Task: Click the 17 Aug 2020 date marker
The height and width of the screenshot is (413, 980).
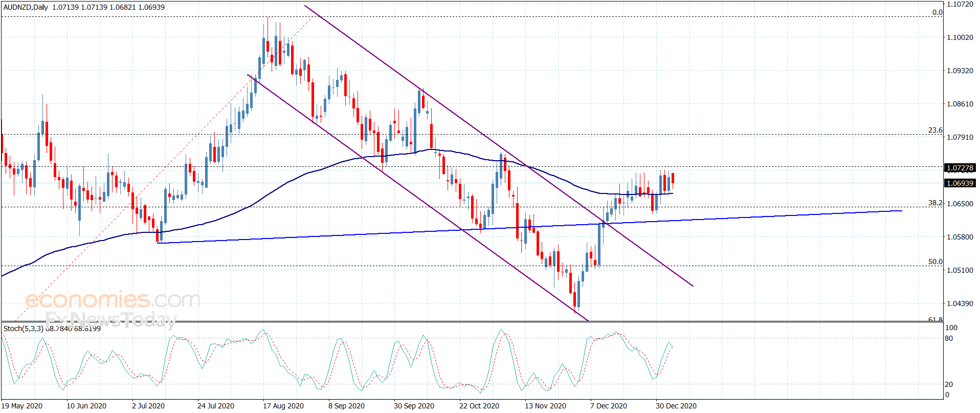Action: pyautogui.click(x=283, y=406)
